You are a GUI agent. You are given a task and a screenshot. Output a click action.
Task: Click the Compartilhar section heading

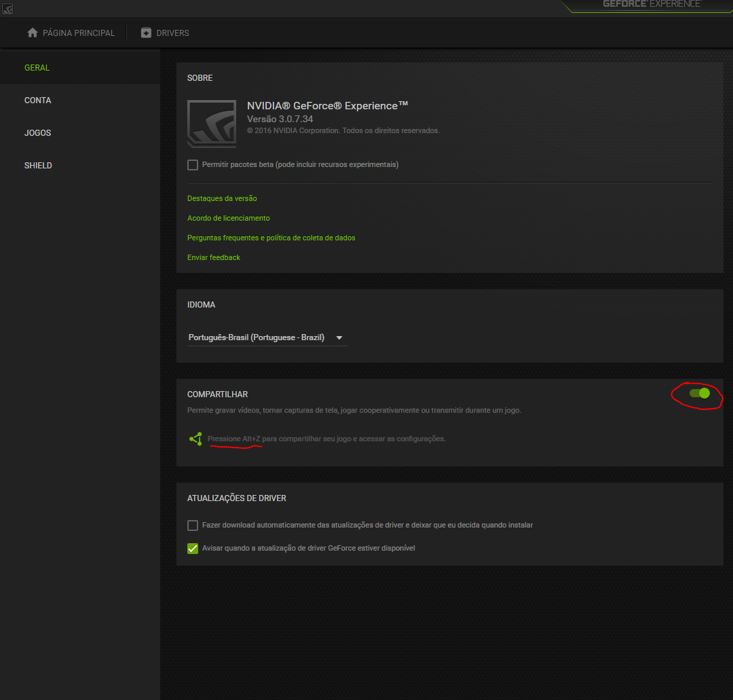click(217, 394)
